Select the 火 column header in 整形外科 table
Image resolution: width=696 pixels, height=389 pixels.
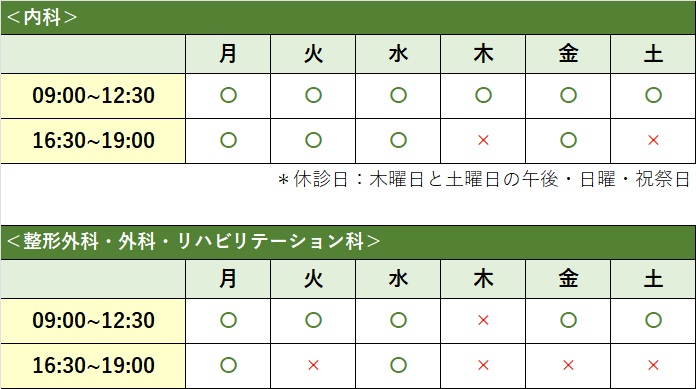point(313,279)
